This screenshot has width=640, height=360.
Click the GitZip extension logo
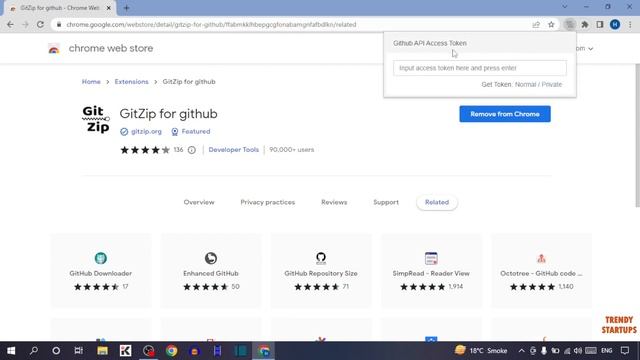pyautogui.click(x=96, y=119)
